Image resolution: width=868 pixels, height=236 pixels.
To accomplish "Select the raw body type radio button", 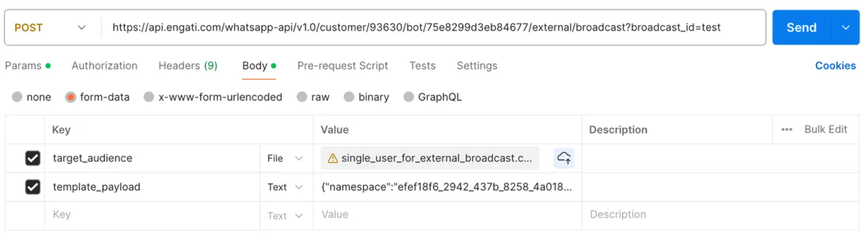I will (302, 97).
